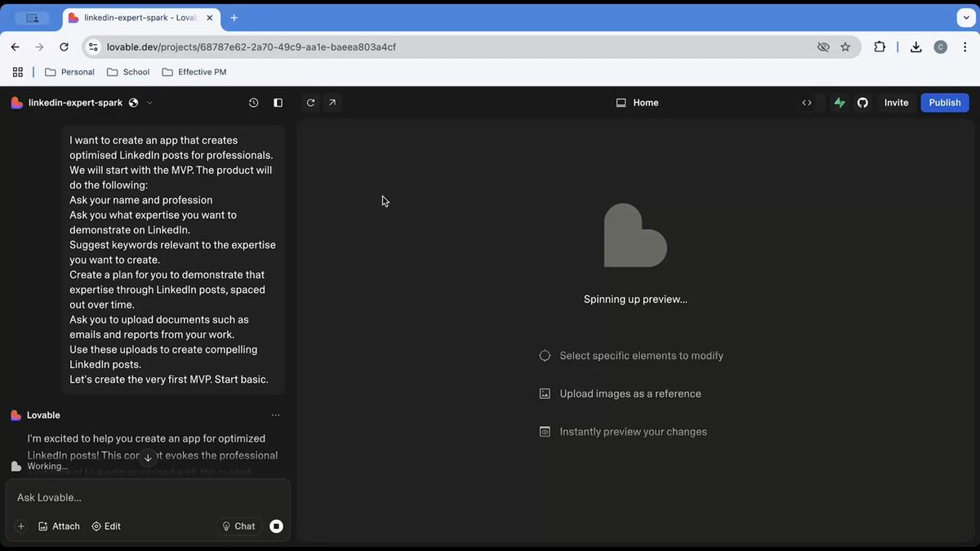Expand the linkedin-expert-spark project dropdown chevron
The image size is (980, 551).
[149, 103]
